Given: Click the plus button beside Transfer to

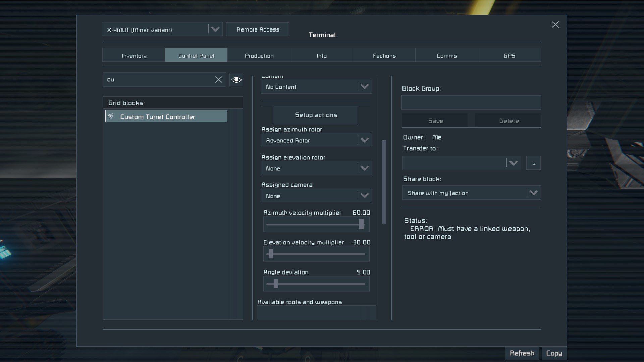Looking at the screenshot, I should pyautogui.click(x=533, y=163).
